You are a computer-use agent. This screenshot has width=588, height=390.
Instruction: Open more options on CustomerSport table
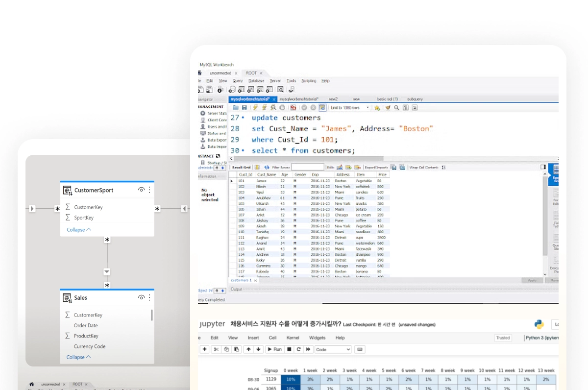(149, 190)
